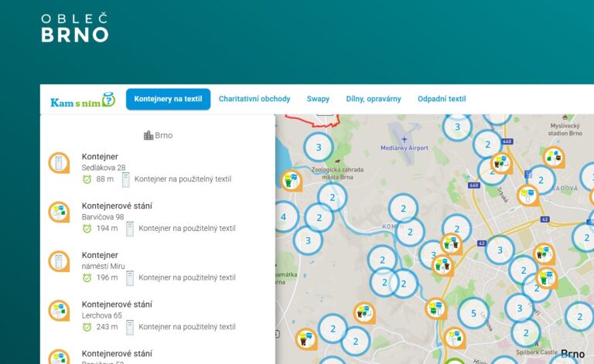Click the container stand icon for Barvičova 98
594x364 pixels.
click(59, 212)
